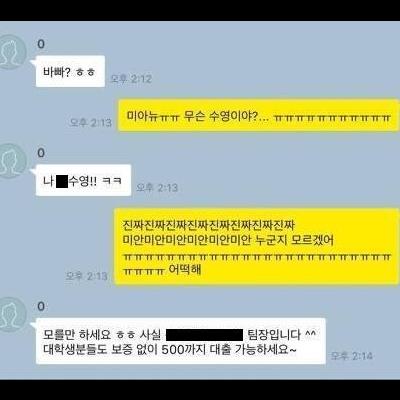Click the 오후 2:12 timestamp

[x=131, y=79]
